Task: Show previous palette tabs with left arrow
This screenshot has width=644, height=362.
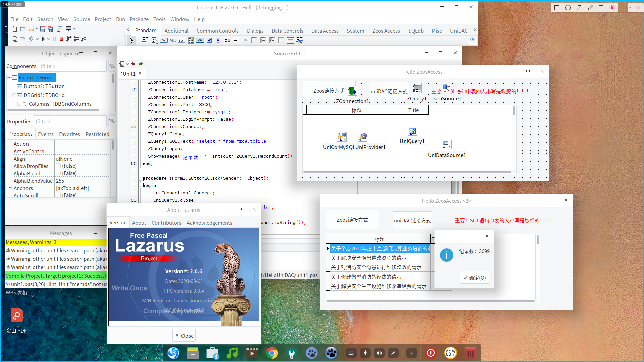Action: tap(128, 29)
